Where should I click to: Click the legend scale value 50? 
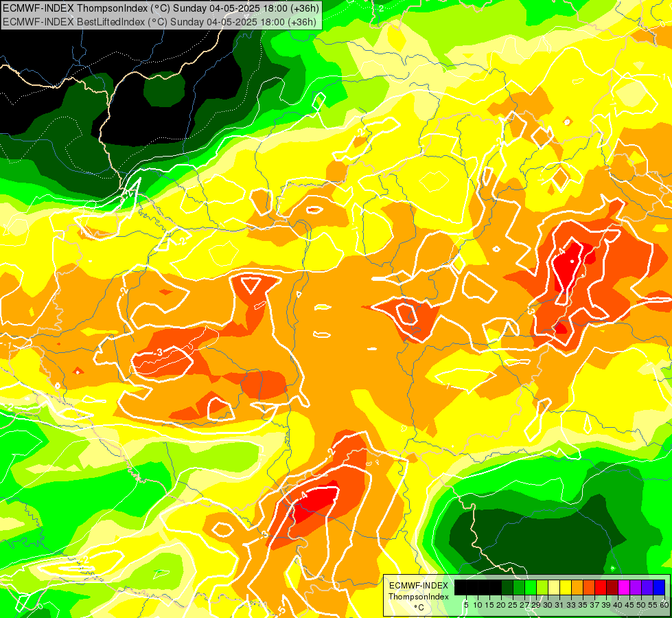(x=640, y=605)
